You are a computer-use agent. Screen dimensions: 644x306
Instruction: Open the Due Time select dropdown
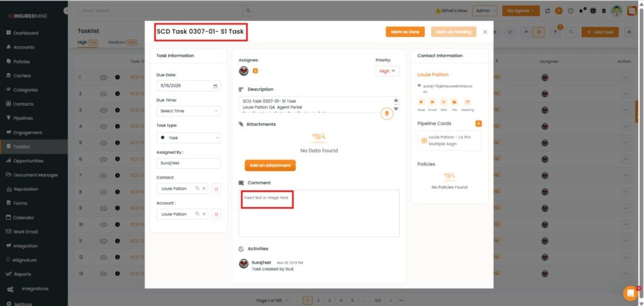pyautogui.click(x=188, y=111)
